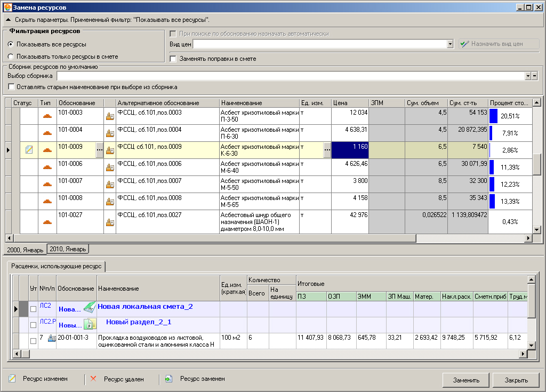Collapse parameters with 'Скрыть параметры' arrow
The image size is (546, 392).
coord(9,20)
